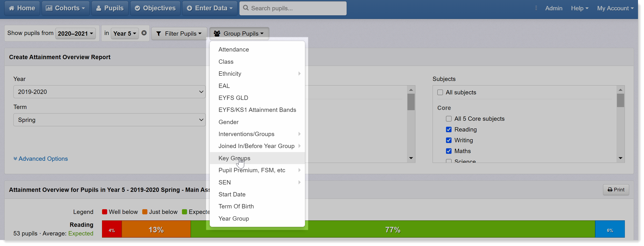Screen dimensions: 644x246
Task: Select Attendance from the grouping menu
Action: click(x=257, y=50)
